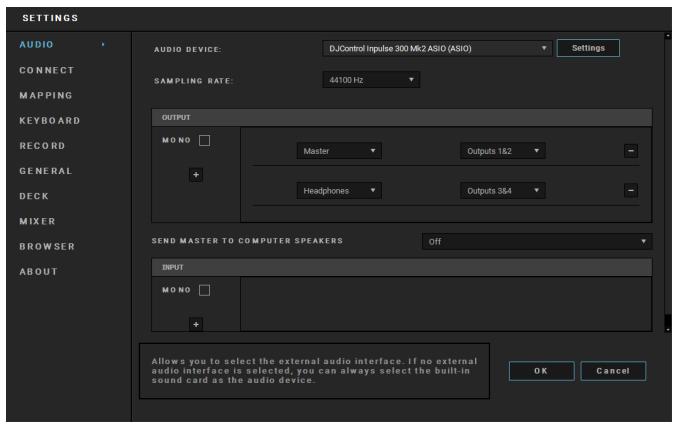Dismiss the dialog with Cancel
Viewport: 673px width, 426px height.
[x=613, y=371]
